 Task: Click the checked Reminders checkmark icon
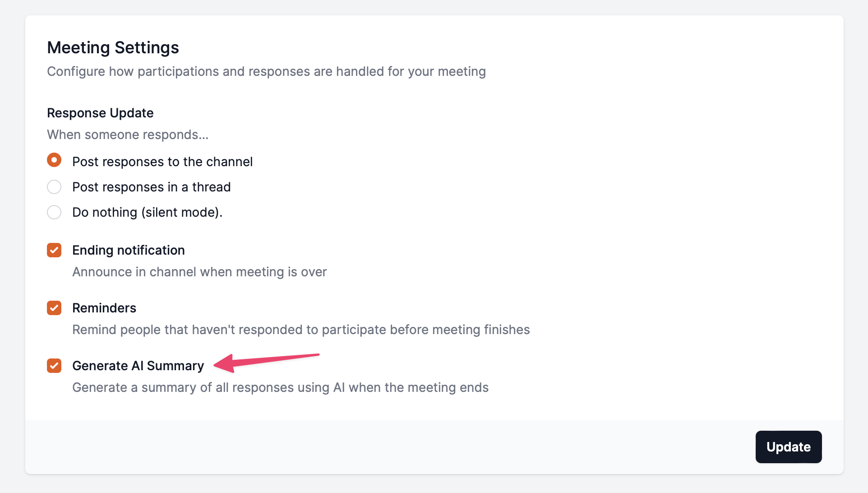[54, 308]
